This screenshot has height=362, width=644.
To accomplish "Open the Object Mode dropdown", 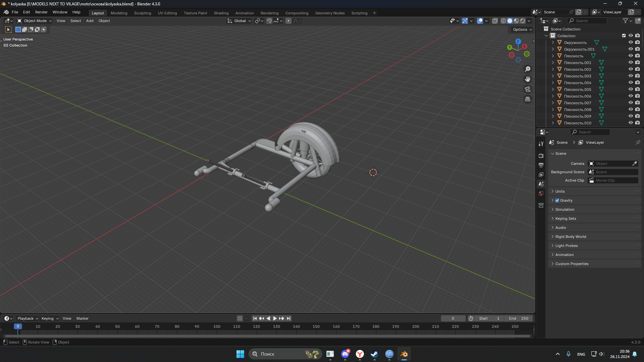I will pos(35,21).
